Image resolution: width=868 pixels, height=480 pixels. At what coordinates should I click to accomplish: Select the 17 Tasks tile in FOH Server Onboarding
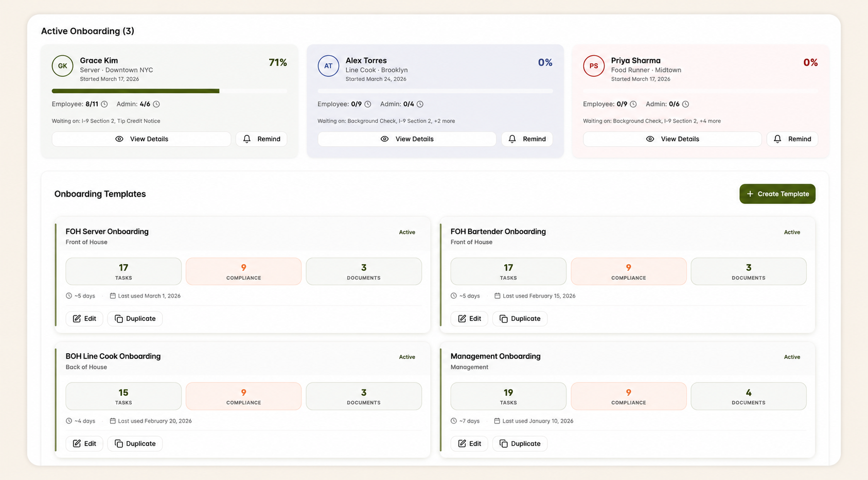(123, 271)
